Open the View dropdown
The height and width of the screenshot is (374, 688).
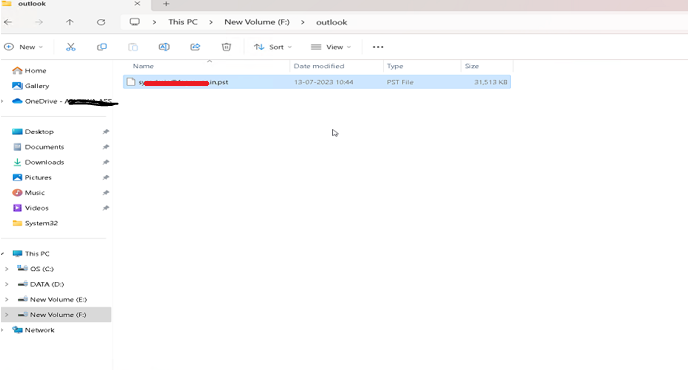331,47
